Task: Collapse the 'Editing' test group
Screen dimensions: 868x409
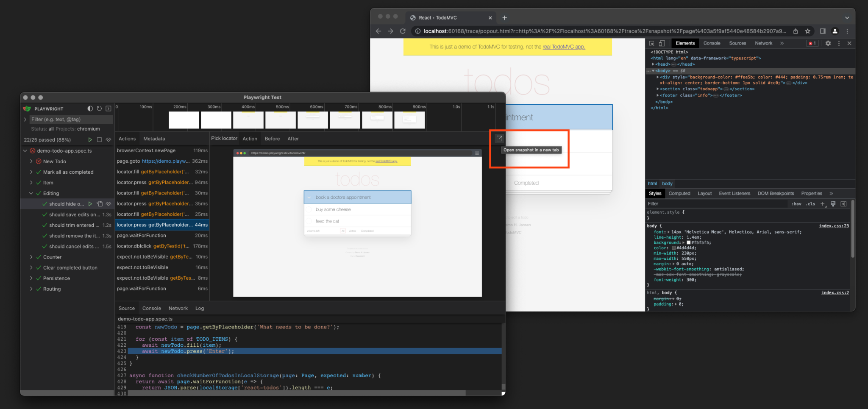Action: tap(31, 193)
